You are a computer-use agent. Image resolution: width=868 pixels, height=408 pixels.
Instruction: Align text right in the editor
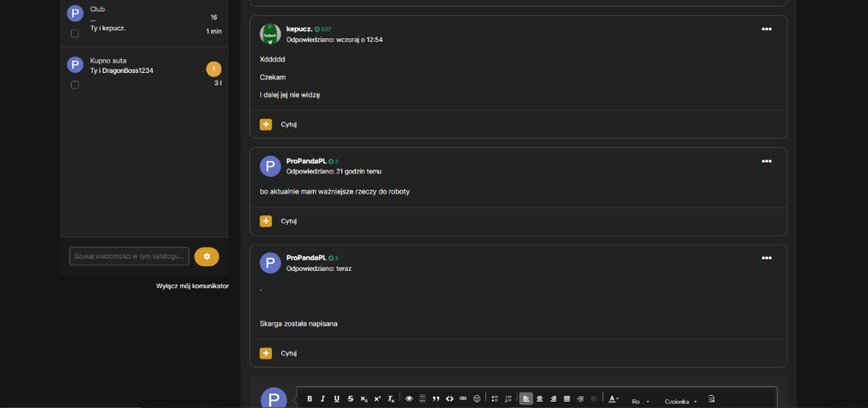553,398
